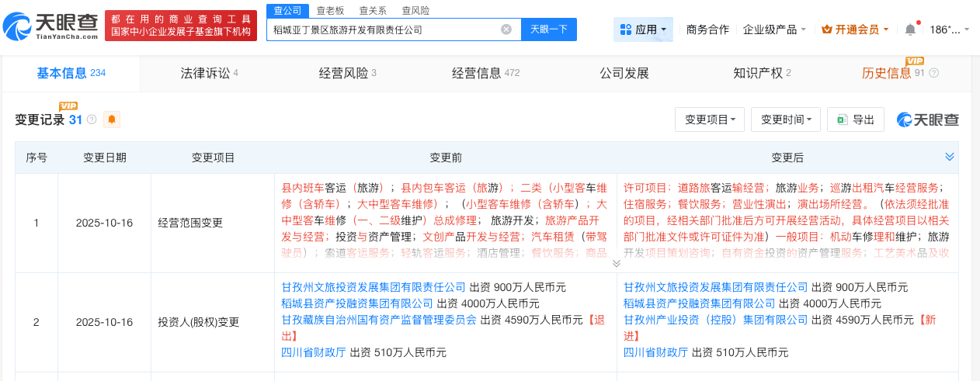Open the 186 account menu
This screenshot has height=381, width=980.
(x=950, y=29)
